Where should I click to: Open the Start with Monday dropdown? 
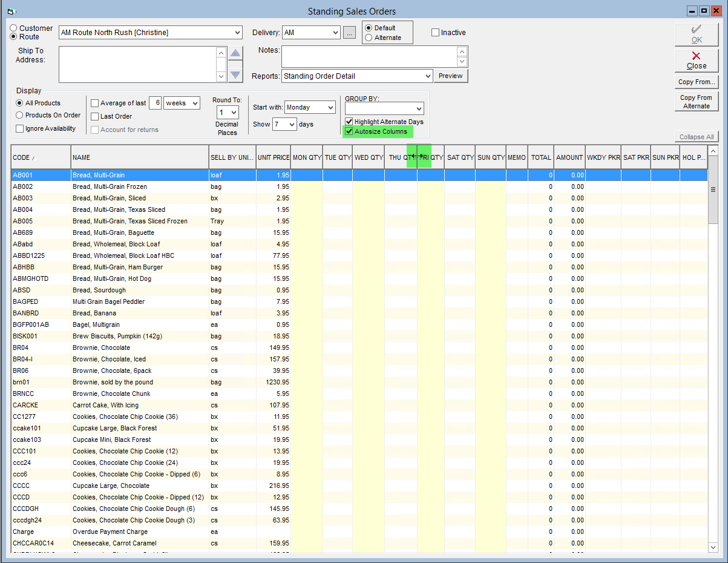(330, 108)
